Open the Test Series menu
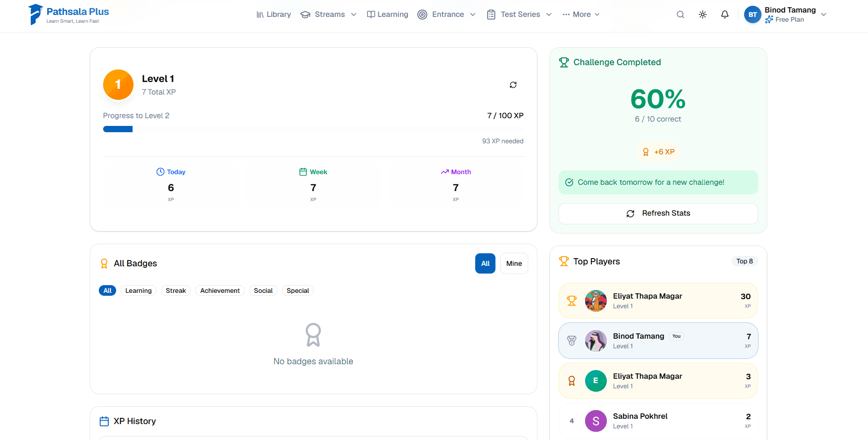The width and height of the screenshot is (868, 440). click(520, 14)
